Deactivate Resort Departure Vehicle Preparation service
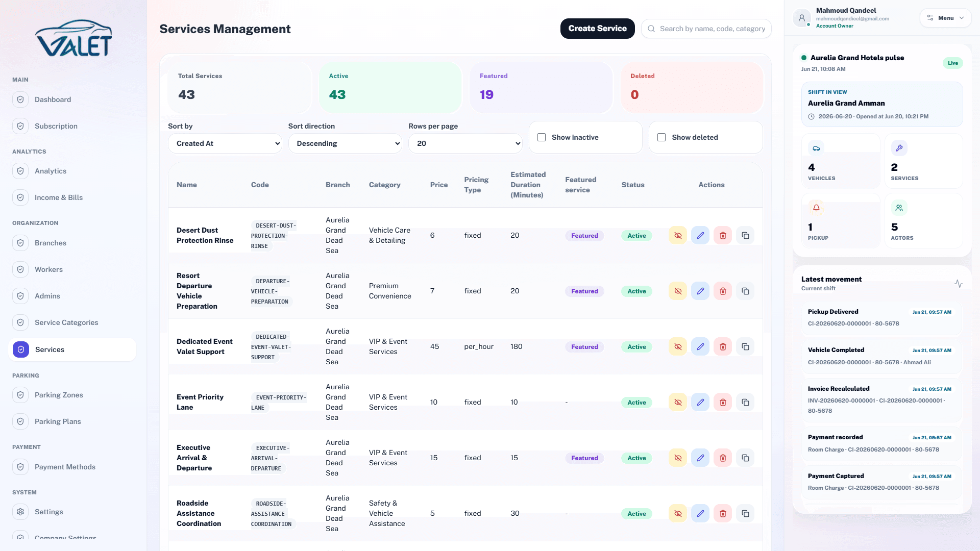The height and width of the screenshot is (551, 980). coord(678,291)
